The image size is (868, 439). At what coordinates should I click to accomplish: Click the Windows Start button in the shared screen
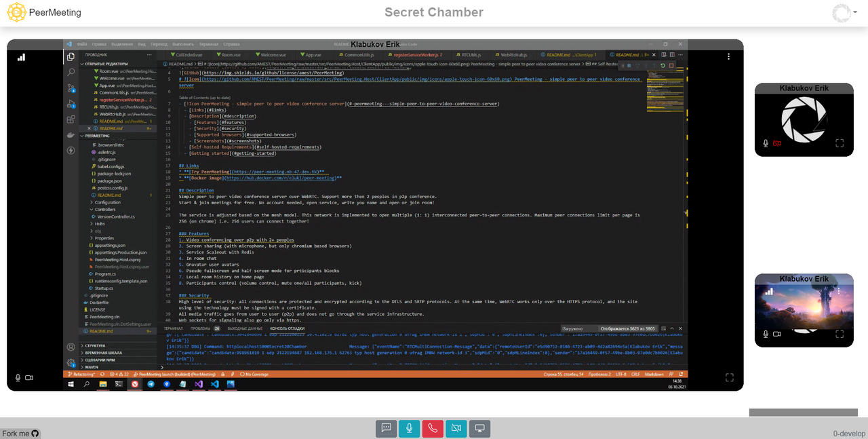(x=71, y=384)
